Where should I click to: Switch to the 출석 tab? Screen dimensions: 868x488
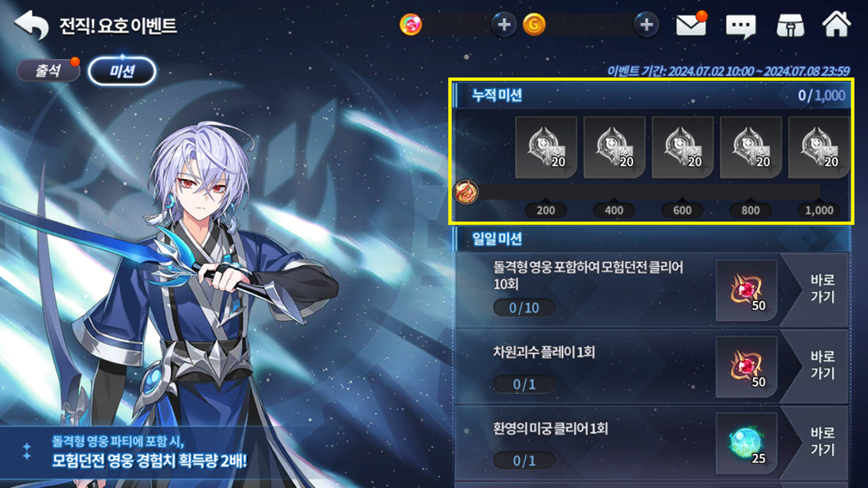tap(48, 71)
